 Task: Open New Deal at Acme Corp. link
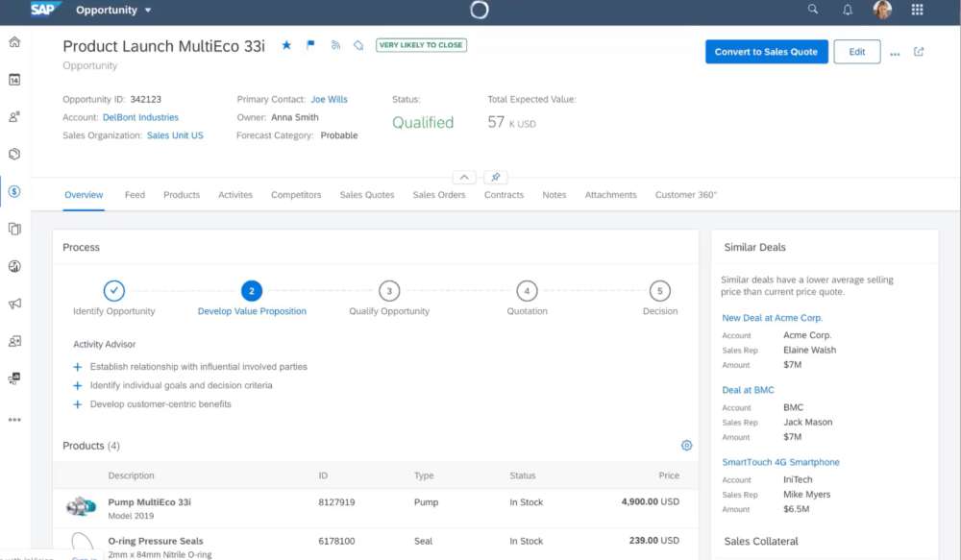(773, 318)
